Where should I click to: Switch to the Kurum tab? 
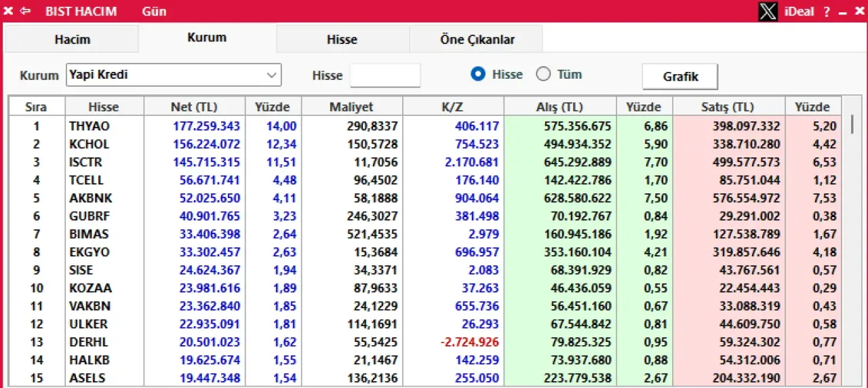click(207, 38)
